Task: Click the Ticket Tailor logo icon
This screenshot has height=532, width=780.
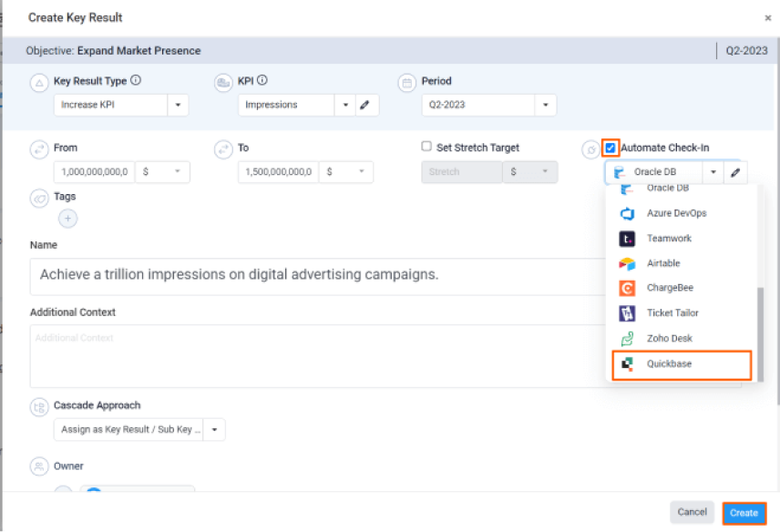Action: click(x=627, y=313)
